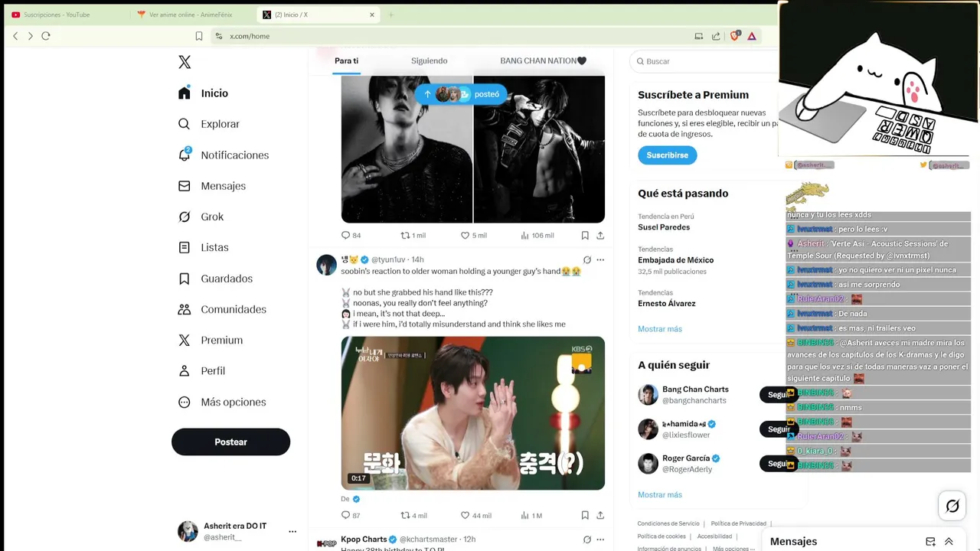Screen dimensions: 980x551
Task: Click Mostrar más under A quién seguir
Action: [x=660, y=495]
